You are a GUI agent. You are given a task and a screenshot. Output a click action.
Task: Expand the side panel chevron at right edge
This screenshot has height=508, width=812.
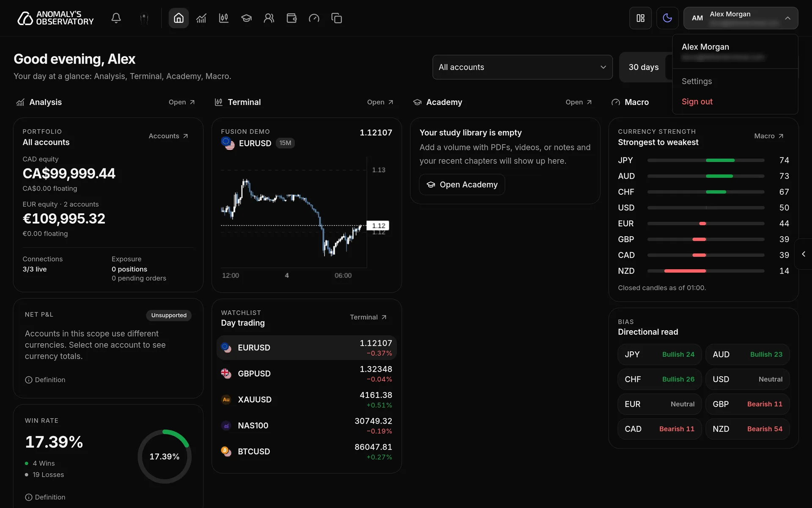coord(804,254)
